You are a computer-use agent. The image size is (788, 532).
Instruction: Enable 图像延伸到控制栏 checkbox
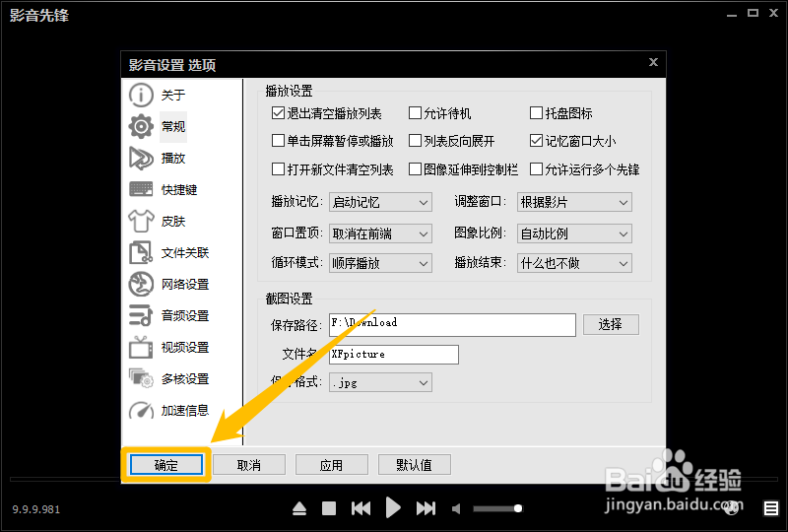click(x=415, y=168)
